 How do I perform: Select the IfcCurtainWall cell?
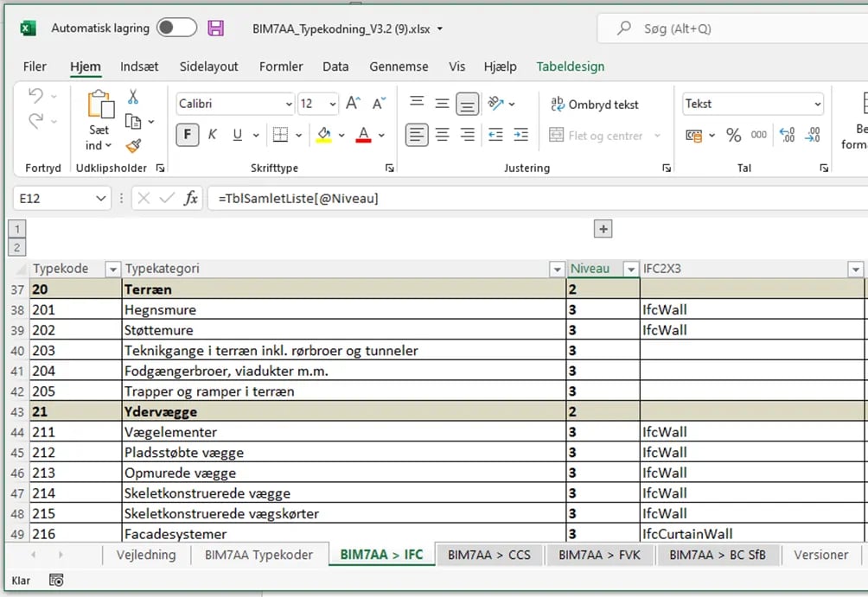coord(752,533)
